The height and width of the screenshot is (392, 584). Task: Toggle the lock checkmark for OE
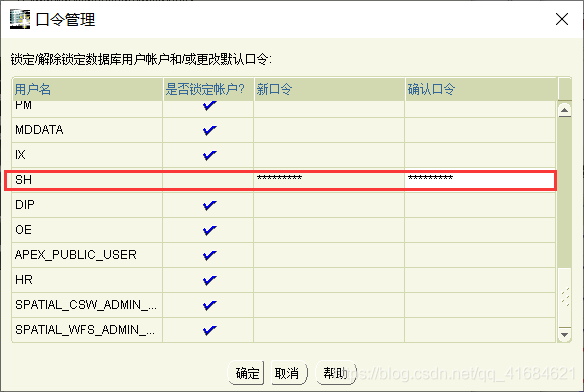tap(209, 230)
